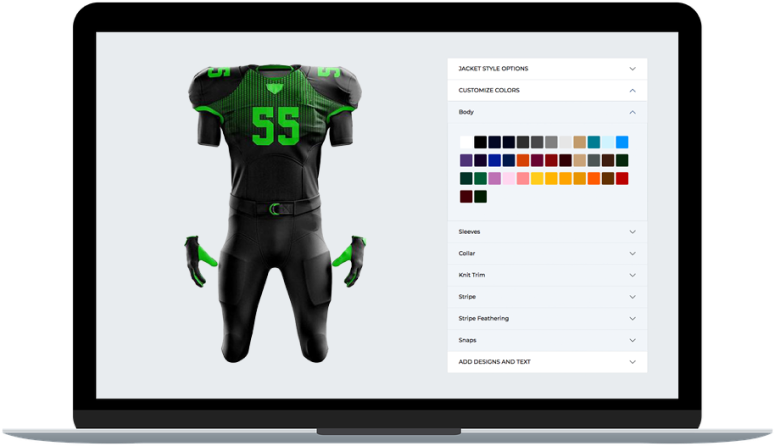Pick the medium kelly green swatch
The image size is (775, 446).
pyautogui.click(x=480, y=178)
